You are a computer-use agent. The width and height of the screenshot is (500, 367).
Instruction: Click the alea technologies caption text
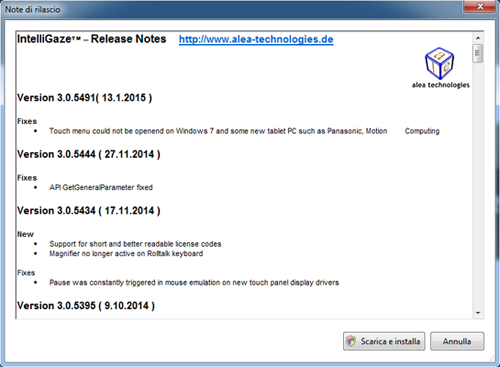point(441,85)
